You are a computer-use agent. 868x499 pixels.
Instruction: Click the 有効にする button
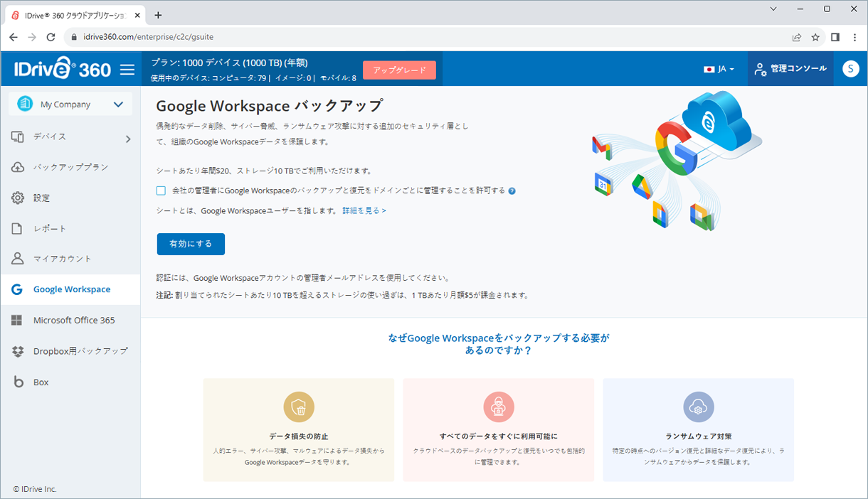click(191, 244)
